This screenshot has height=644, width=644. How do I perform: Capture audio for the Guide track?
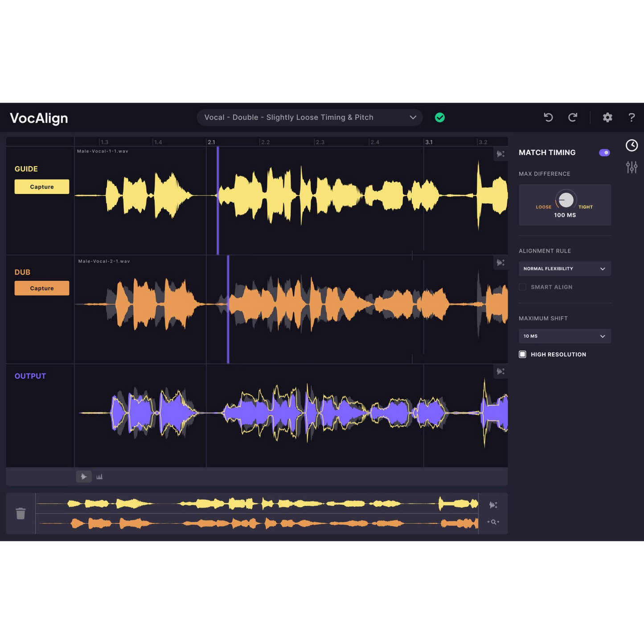point(41,186)
